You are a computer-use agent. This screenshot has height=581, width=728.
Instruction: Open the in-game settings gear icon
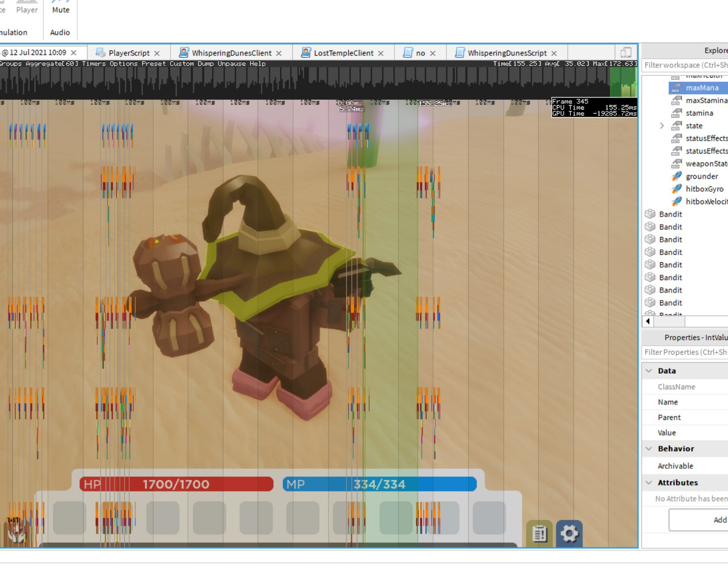point(570,534)
